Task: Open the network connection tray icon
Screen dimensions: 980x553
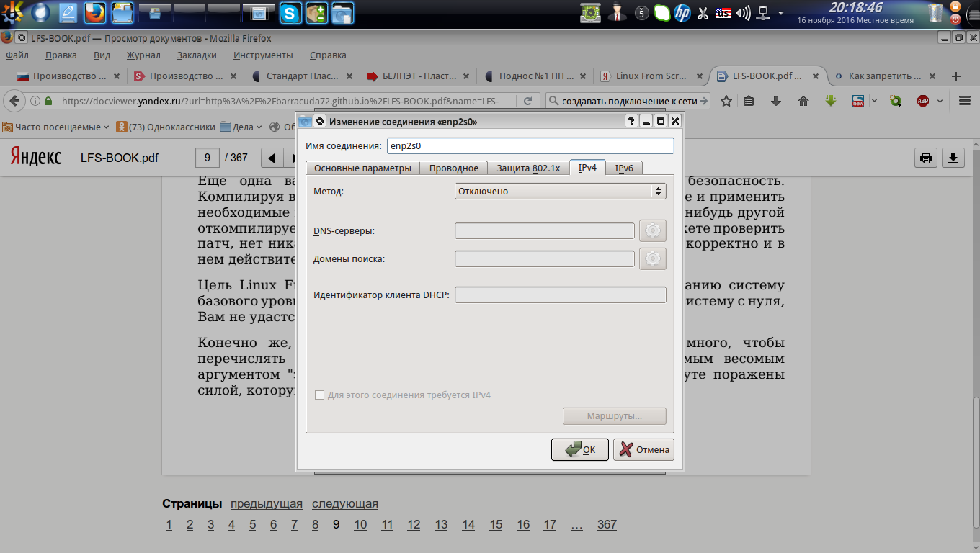Action: (765, 13)
